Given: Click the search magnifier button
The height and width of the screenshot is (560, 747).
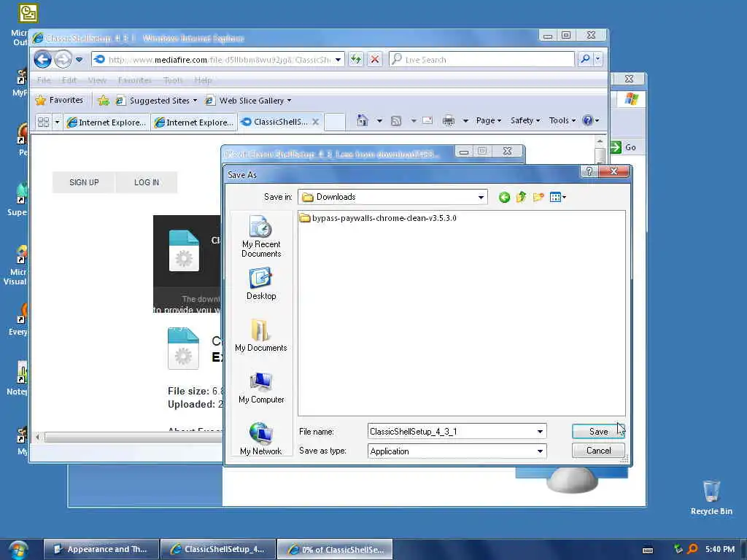Looking at the screenshot, I should (585, 60).
